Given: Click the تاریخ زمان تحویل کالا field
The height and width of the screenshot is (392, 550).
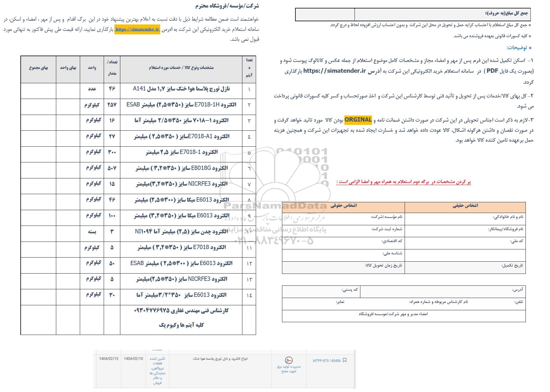Looking at the screenshot, I should (343, 267).
